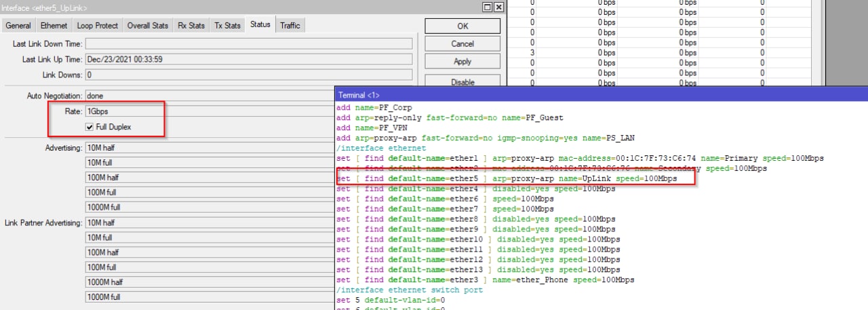Image resolution: width=868 pixels, height=310 pixels.
Task: Select Advertising 10M full entry
Action: [x=210, y=163]
